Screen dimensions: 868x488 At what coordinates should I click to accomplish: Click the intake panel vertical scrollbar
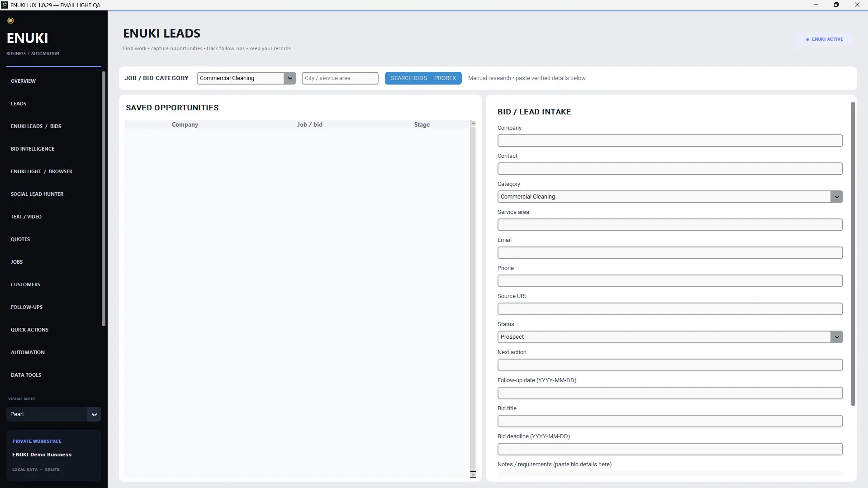coord(853,254)
